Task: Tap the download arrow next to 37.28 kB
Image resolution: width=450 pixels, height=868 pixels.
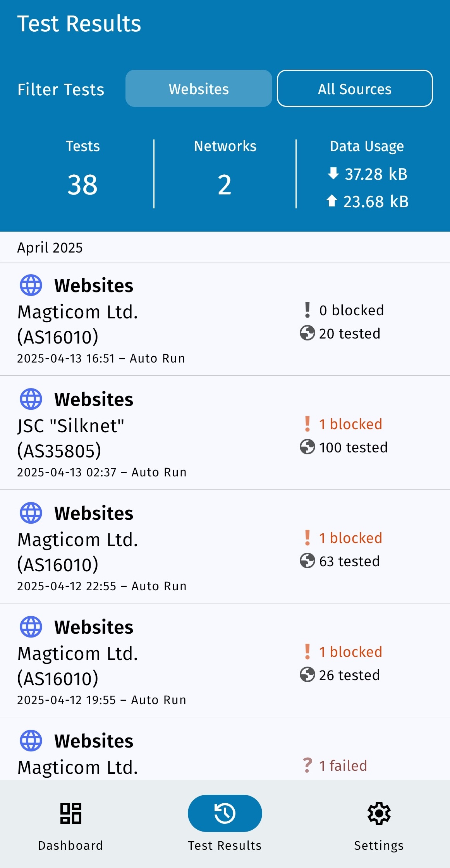Action: pos(333,174)
